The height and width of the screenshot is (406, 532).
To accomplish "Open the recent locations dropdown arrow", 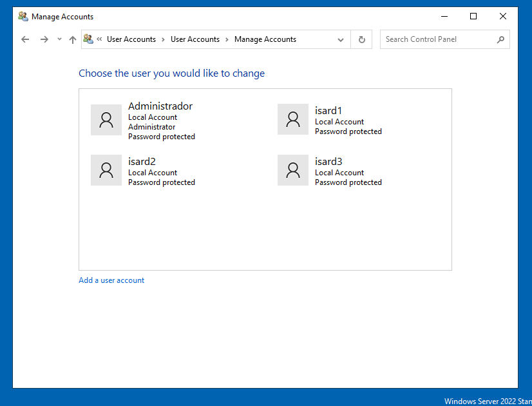I will 59,39.
